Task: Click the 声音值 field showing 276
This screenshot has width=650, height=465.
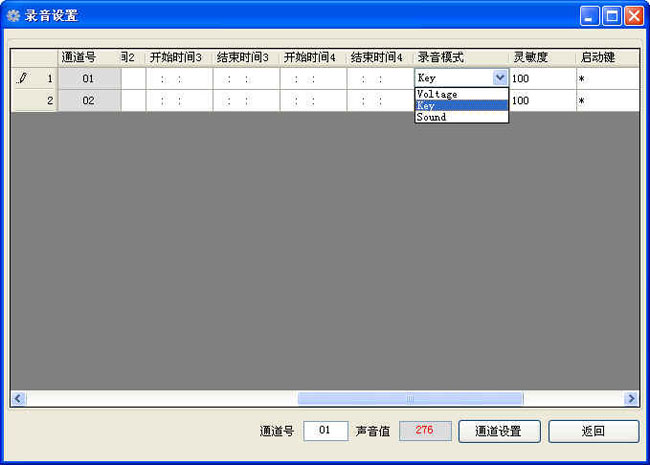Action: coord(424,431)
